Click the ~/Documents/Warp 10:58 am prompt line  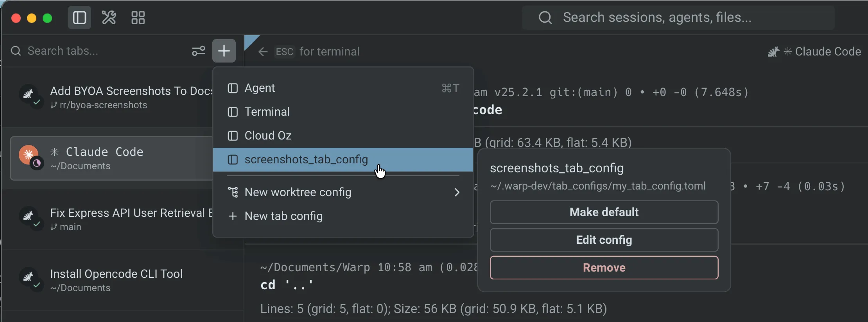tap(368, 268)
